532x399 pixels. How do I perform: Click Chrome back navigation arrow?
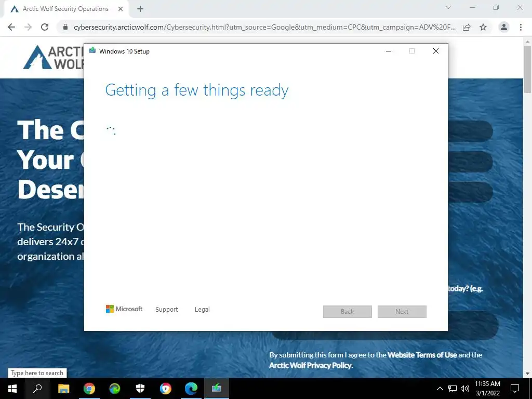tap(11, 27)
